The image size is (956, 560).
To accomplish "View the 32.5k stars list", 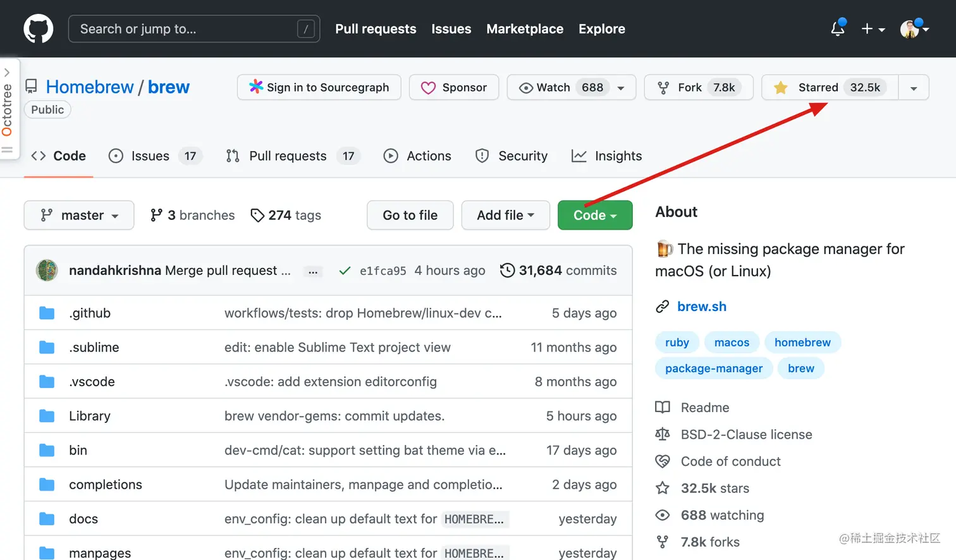I will [x=715, y=489].
